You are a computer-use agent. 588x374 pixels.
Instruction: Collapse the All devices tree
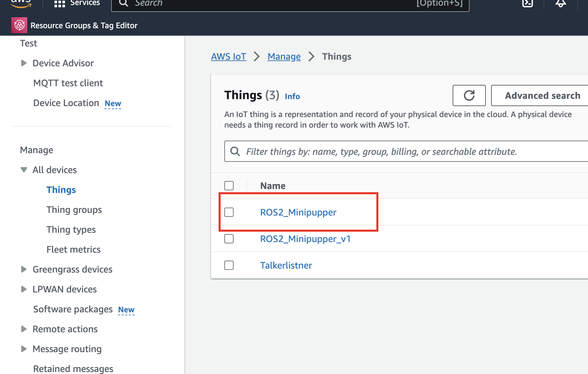(x=24, y=170)
